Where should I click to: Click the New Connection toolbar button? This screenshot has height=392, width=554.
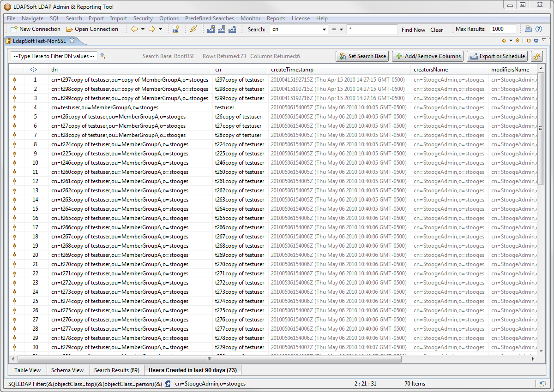coord(36,29)
